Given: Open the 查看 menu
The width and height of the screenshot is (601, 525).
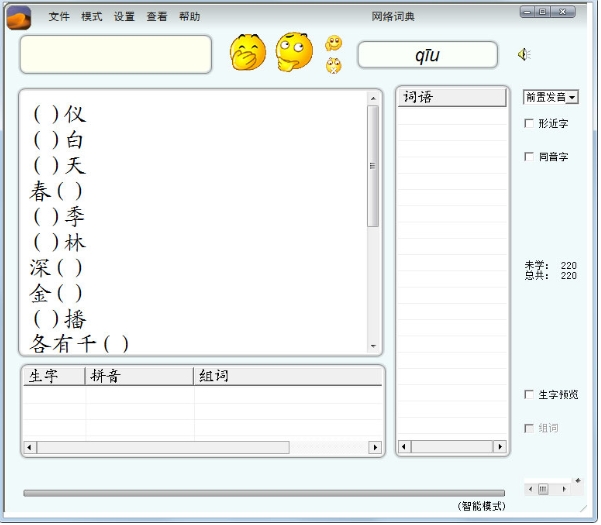Looking at the screenshot, I should [157, 16].
